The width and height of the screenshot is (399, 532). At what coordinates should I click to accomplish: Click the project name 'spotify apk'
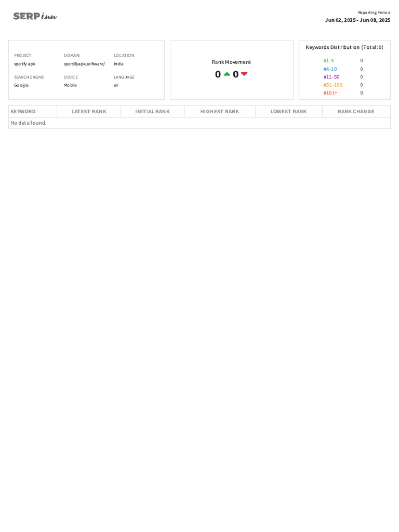[x=25, y=64]
